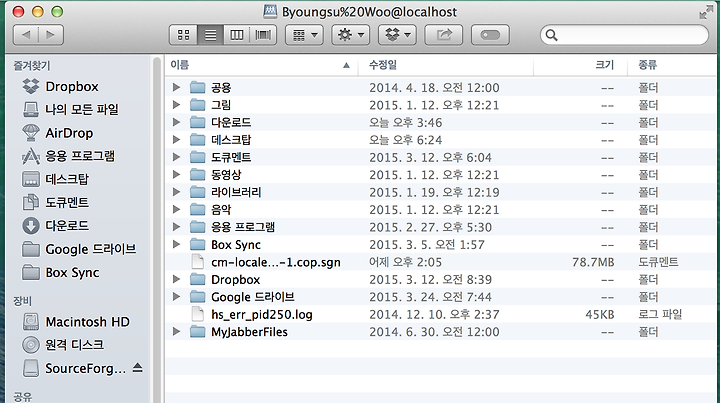Eject the SourceForg… volume
720x403 pixels.
[137, 368]
